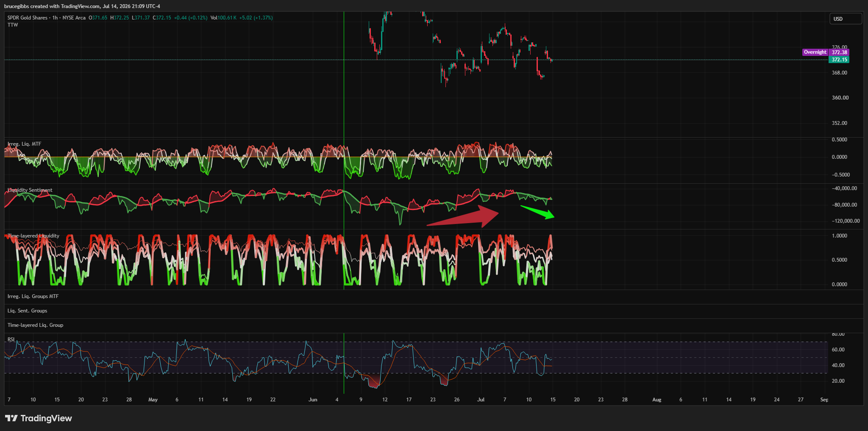This screenshot has height=431, width=868.
Task: Click the −120,000.00 scale value
Action: point(846,221)
